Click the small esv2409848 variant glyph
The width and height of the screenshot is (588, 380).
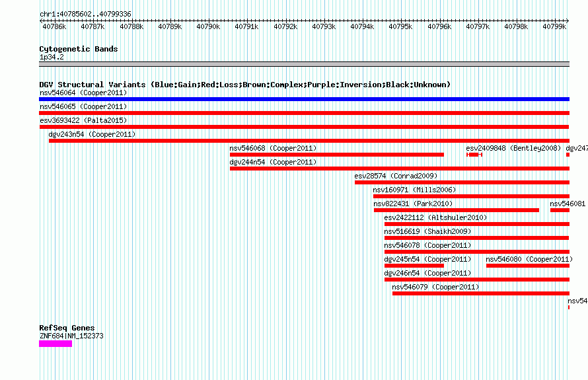[474, 155]
